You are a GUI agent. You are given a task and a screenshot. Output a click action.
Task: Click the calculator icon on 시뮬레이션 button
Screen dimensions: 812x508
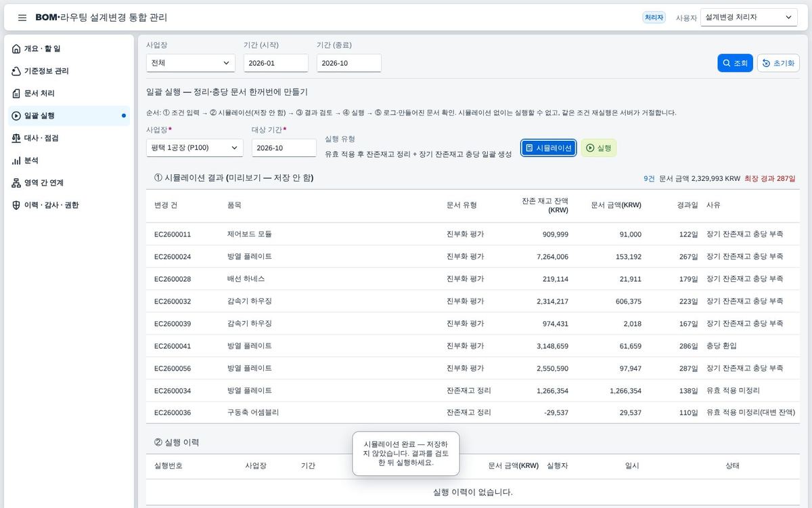(x=529, y=148)
